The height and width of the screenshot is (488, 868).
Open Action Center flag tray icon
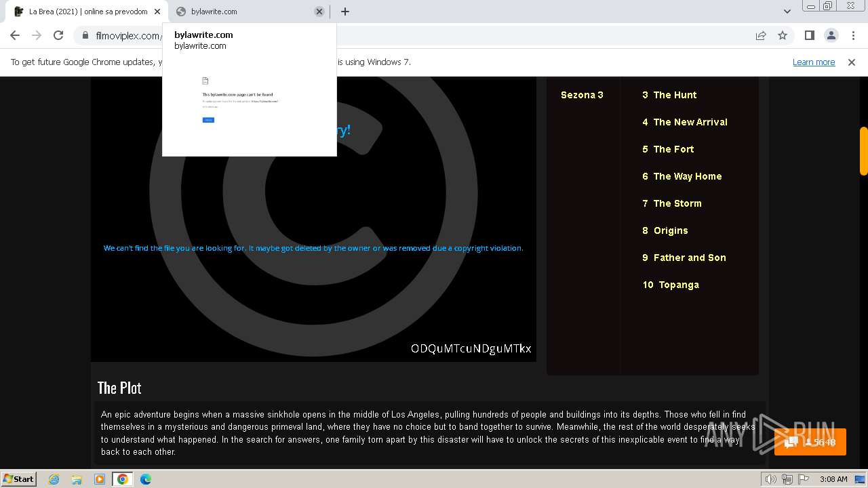pyautogui.click(x=802, y=479)
